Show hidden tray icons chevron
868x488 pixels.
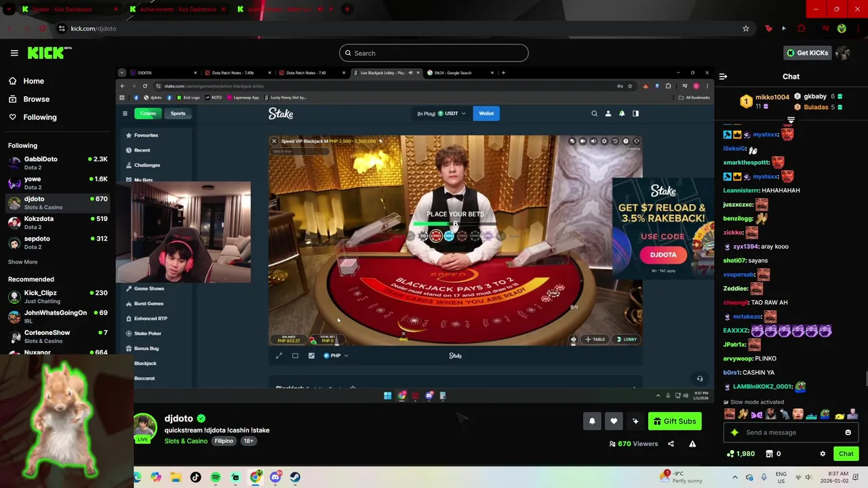click(x=735, y=477)
